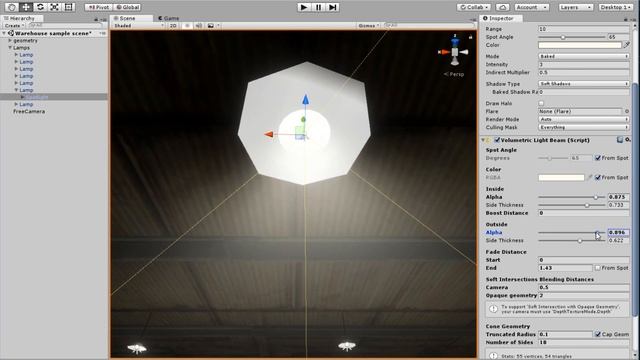Click scene orientation gizmo cube

[x=455, y=52]
